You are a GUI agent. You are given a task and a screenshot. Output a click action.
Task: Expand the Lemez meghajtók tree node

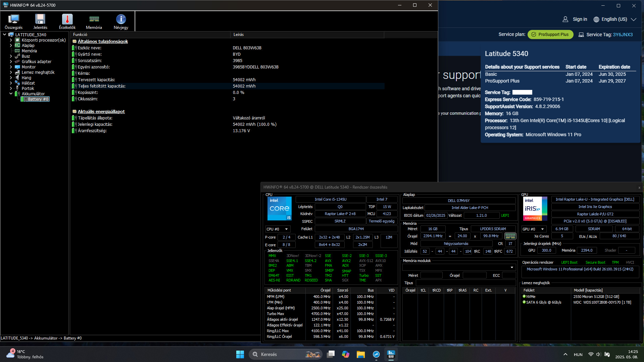[x=11, y=72]
